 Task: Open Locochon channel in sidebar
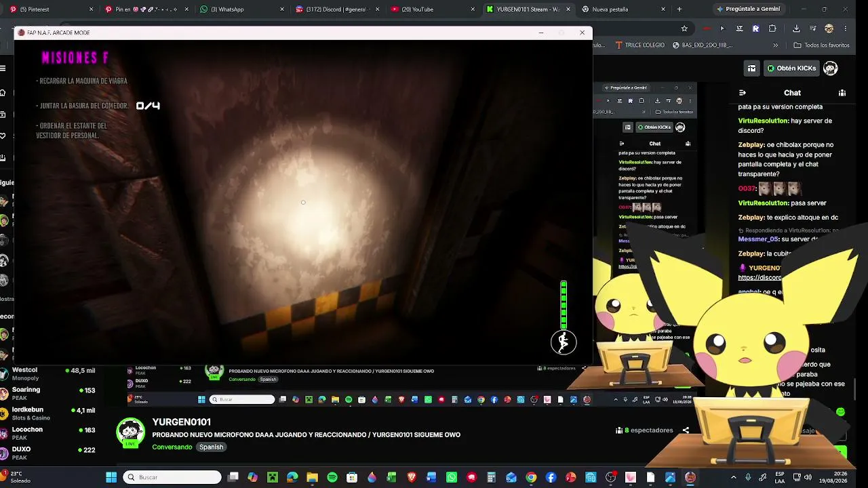49,433
